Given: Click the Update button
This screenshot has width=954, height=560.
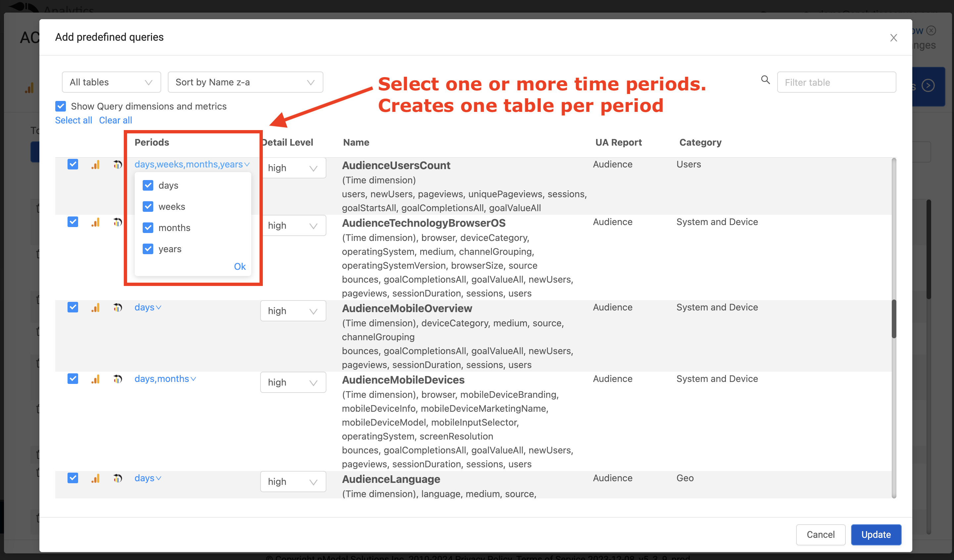Looking at the screenshot, I should pyautogui.click(x=876, y=534).
